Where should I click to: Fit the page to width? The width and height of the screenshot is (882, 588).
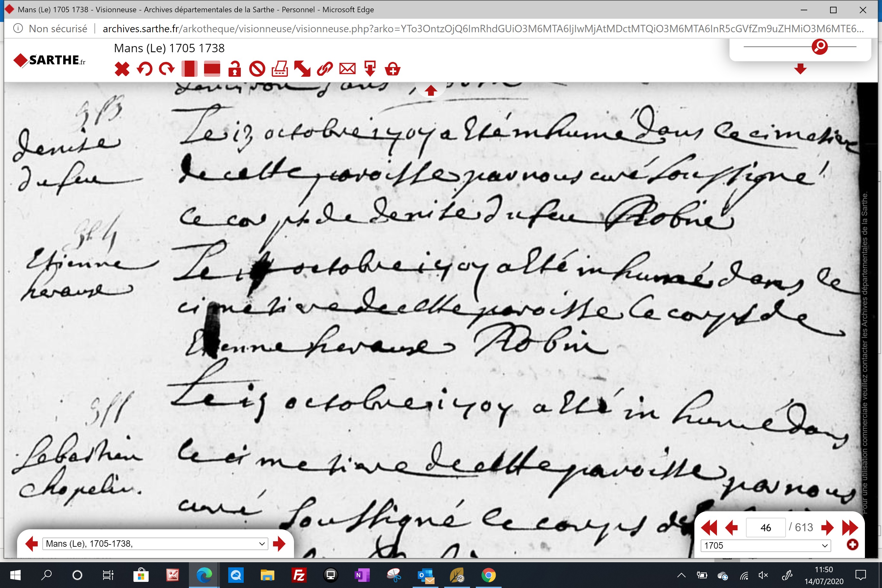coord(212,69)
